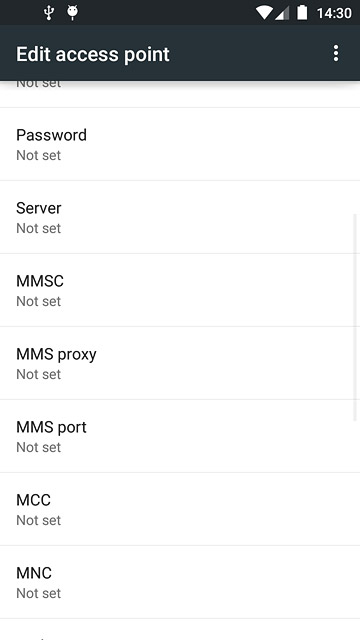Screen dimensions: 360x640
Task: Tap the 'Edit access point' title
Action: tap(93, 54)
